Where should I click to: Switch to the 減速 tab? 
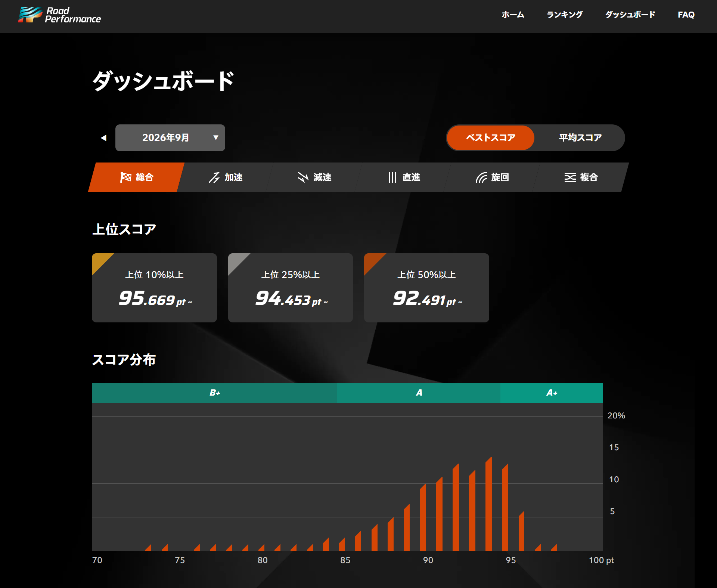pyautogui.click(x=314, y=177)
